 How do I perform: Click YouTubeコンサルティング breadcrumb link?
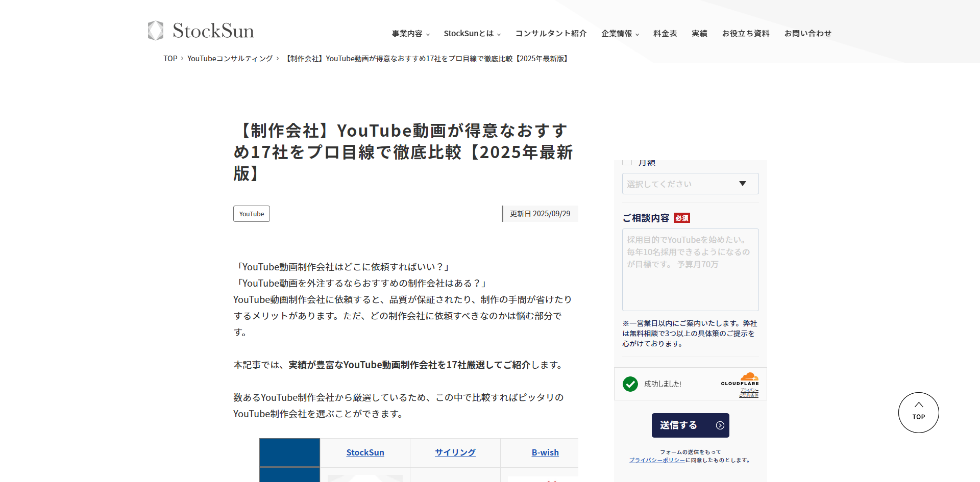230,59
